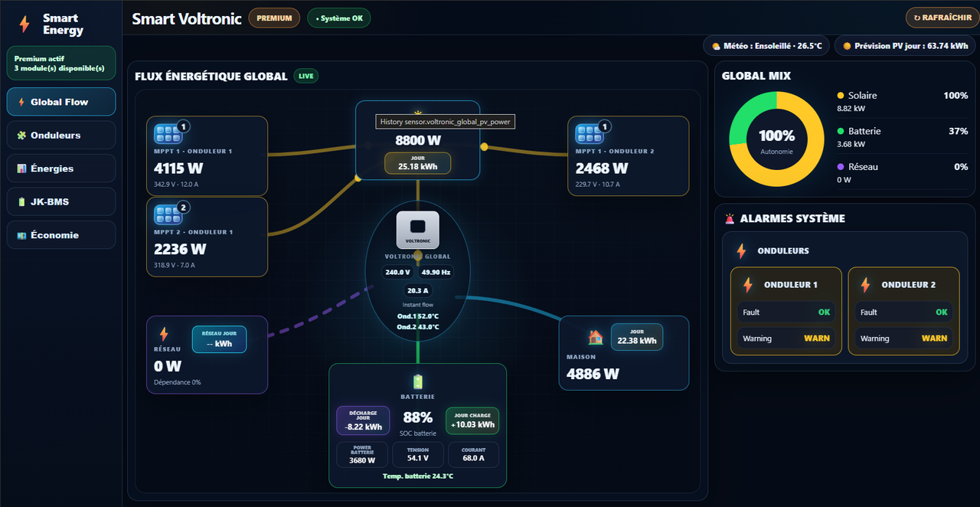Click the Onduleurs alarm group lightning icon
980x507 pixels.
click(741, 250)
